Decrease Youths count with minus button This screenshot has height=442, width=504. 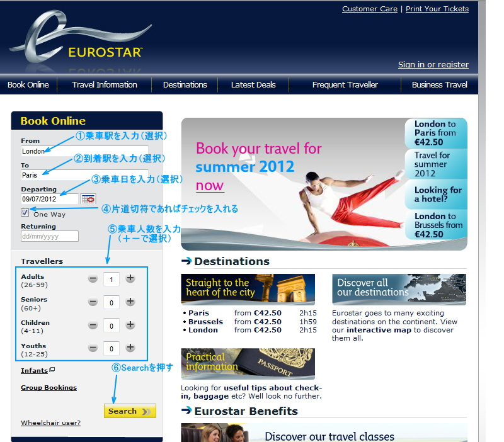(93, 348)
